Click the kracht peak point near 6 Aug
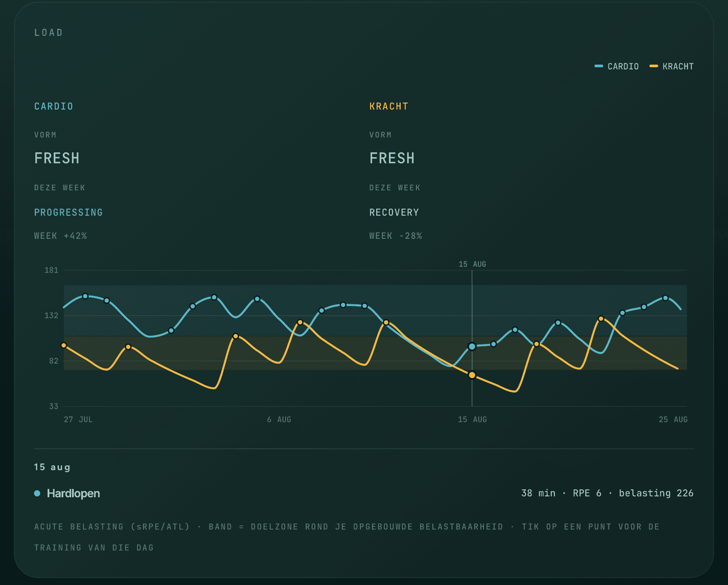 coord(300,322)
